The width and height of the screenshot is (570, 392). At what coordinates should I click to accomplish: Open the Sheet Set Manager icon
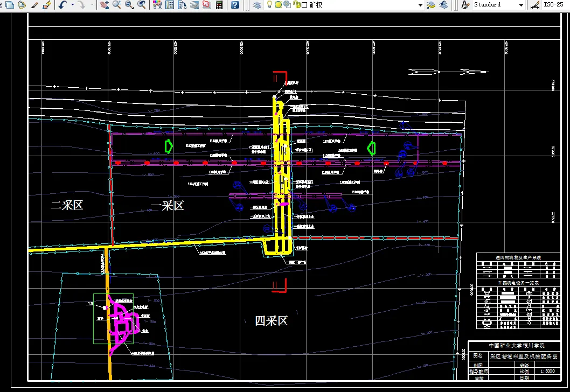(194, 5)
